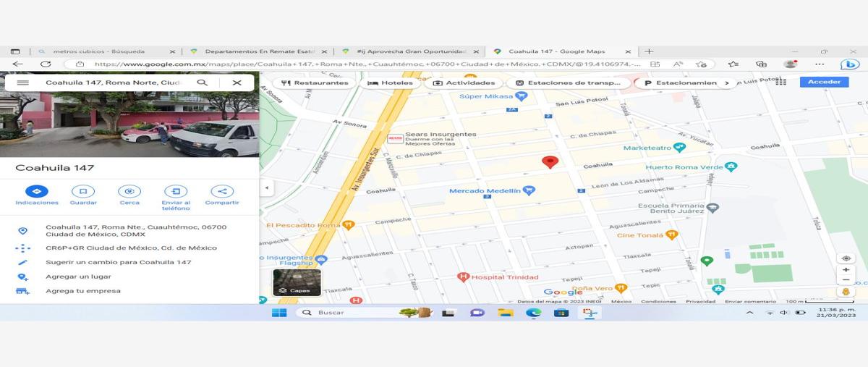Open the Capas layers thumbnail

(x=296, y=282)
